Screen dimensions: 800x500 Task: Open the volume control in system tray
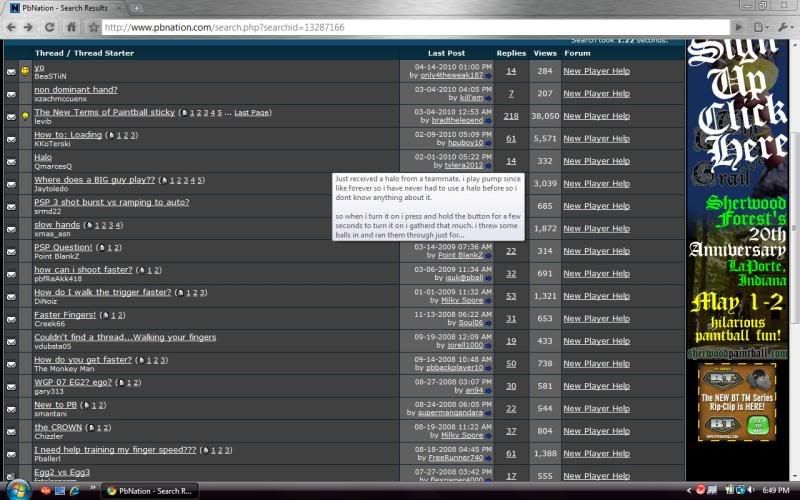point(752,490)
